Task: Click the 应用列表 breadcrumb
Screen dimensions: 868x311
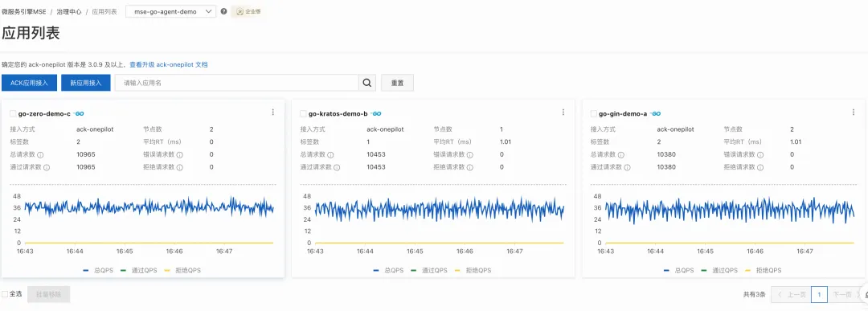Action: coord(104,11)
